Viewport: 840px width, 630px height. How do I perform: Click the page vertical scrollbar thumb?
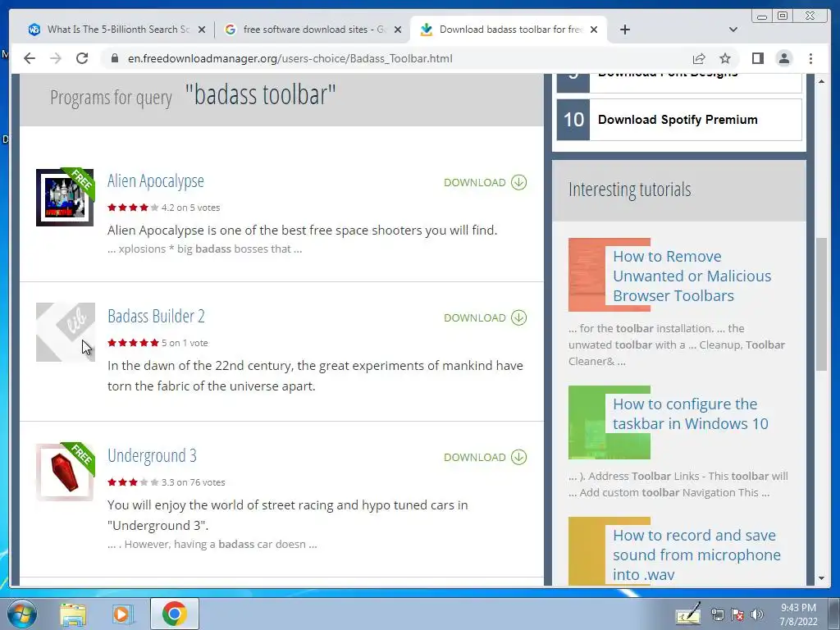tap(821, 304)
